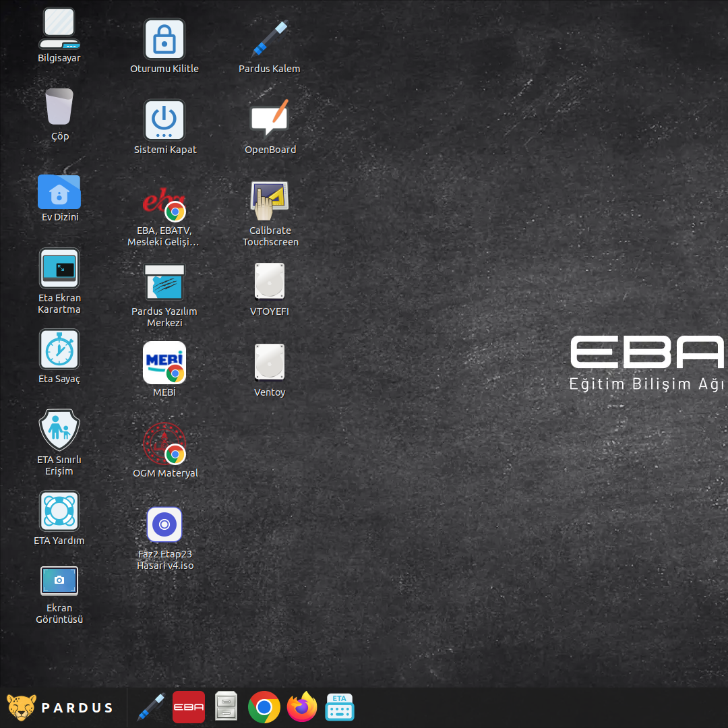Image resolution: width=728 pixels, height=728 pixels.
Task: Click the Sistemi Kapat power icon
Action: (x=164, y=121)
